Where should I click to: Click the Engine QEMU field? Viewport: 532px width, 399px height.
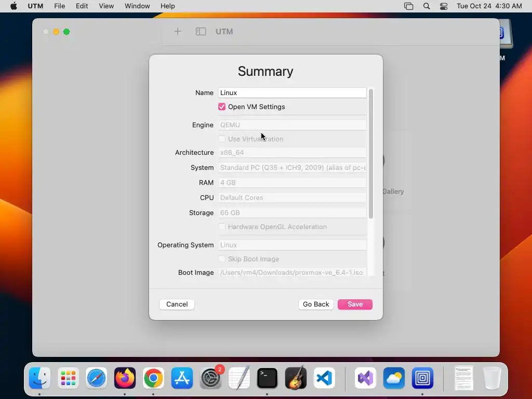292,125
